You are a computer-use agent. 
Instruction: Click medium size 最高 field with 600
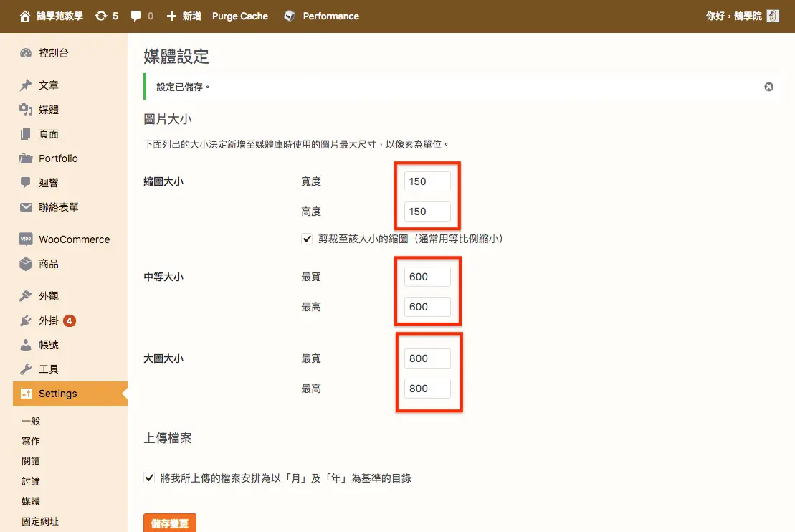(427, 307)
